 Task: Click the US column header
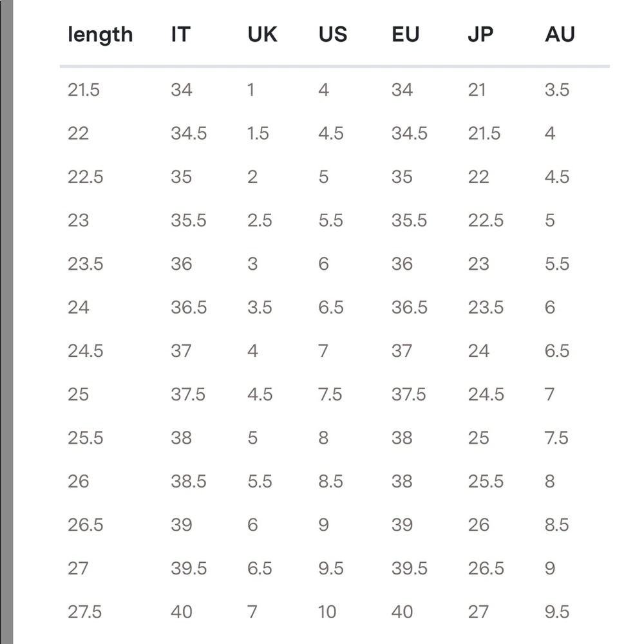[x=332, y=34]
